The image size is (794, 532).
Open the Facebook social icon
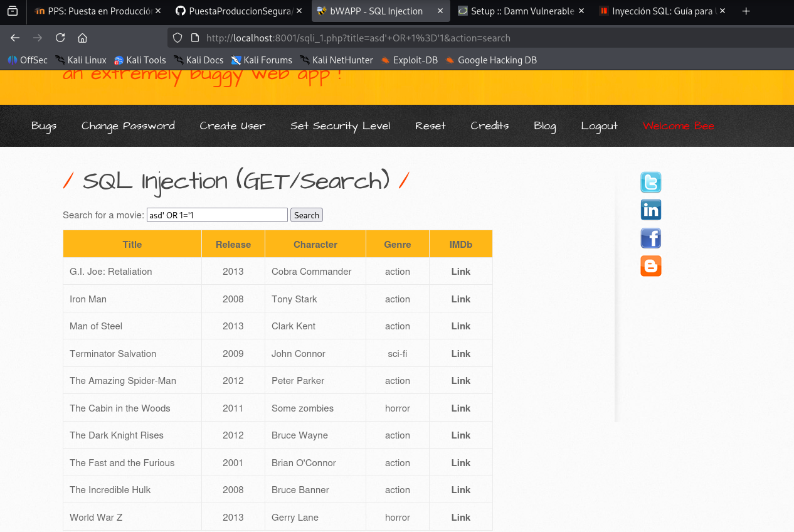pos(651,238)
